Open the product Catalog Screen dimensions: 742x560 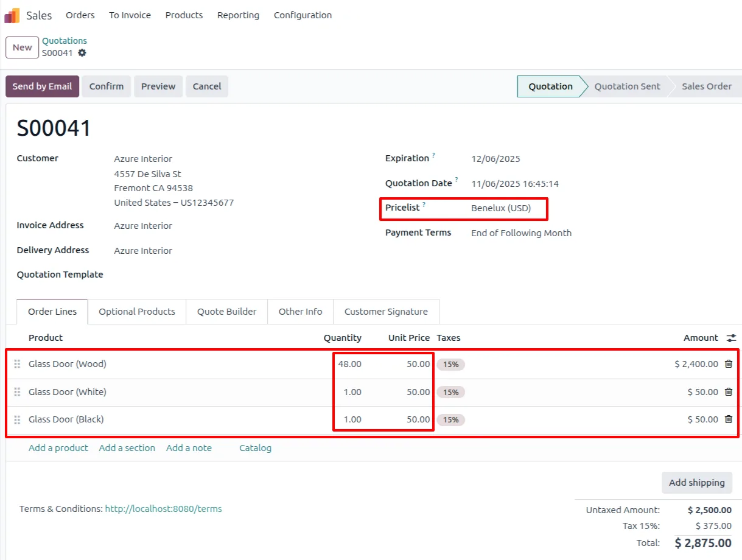click(255, 448)
